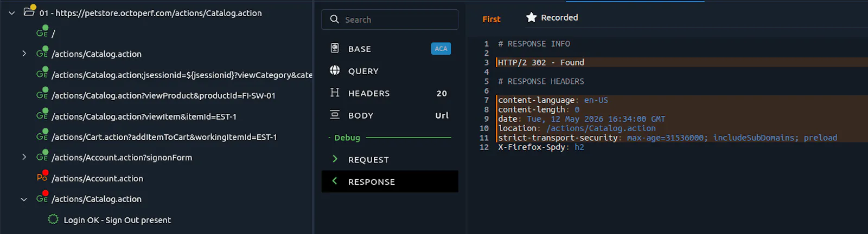The height and width of the screenshot is (234, 868).
Task: Click GET icon of first /actions/Catalog.action
Action: (42, 53)
